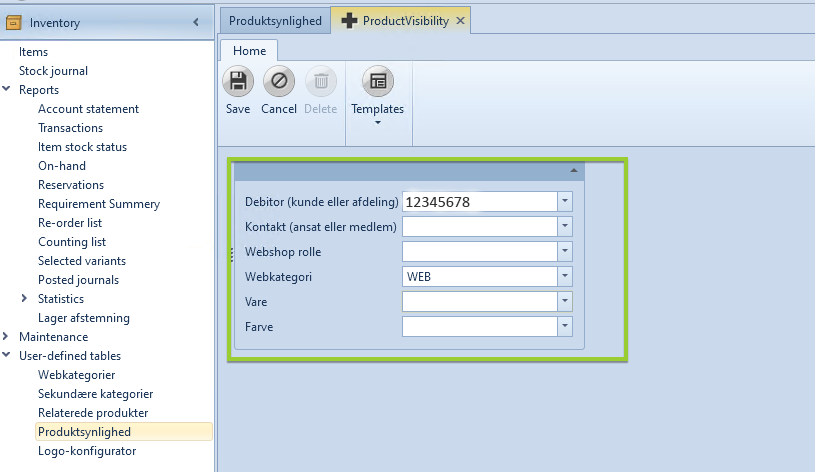Open Requirement Summery report
815x472 pixels.
tap(99, 204)
